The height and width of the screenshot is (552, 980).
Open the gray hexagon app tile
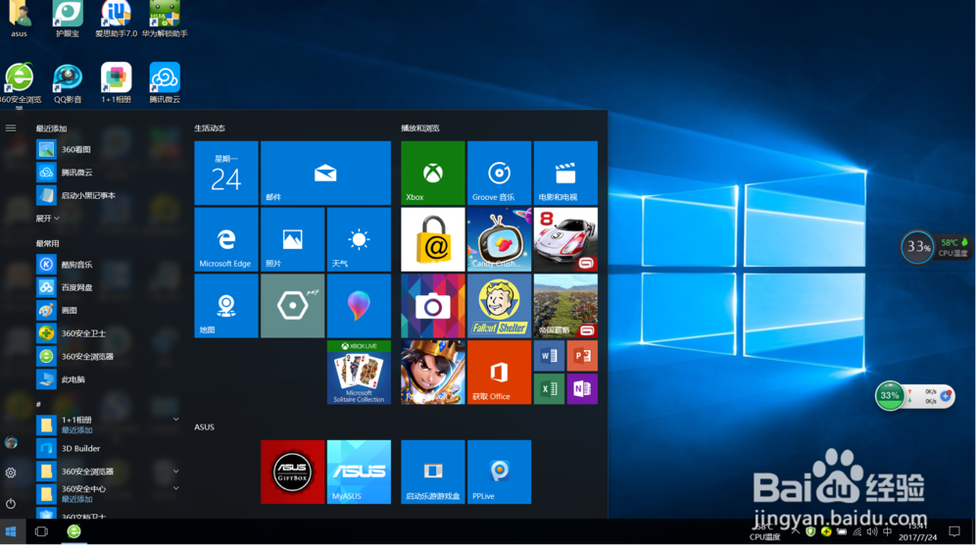point(293,307)
